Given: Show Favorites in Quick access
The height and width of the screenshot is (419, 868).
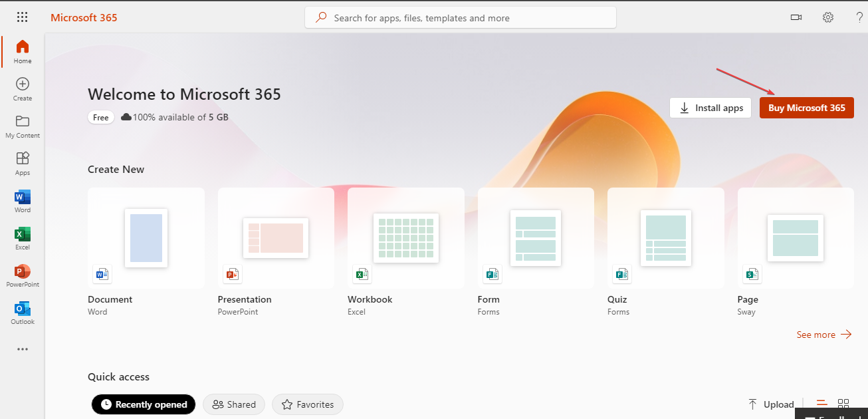Looking at the screenshot, I should pyautogui.click(x=307, y=404).
